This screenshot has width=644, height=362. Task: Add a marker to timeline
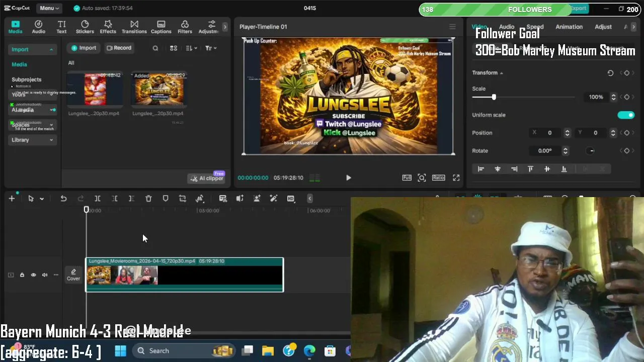coord(166,199)
